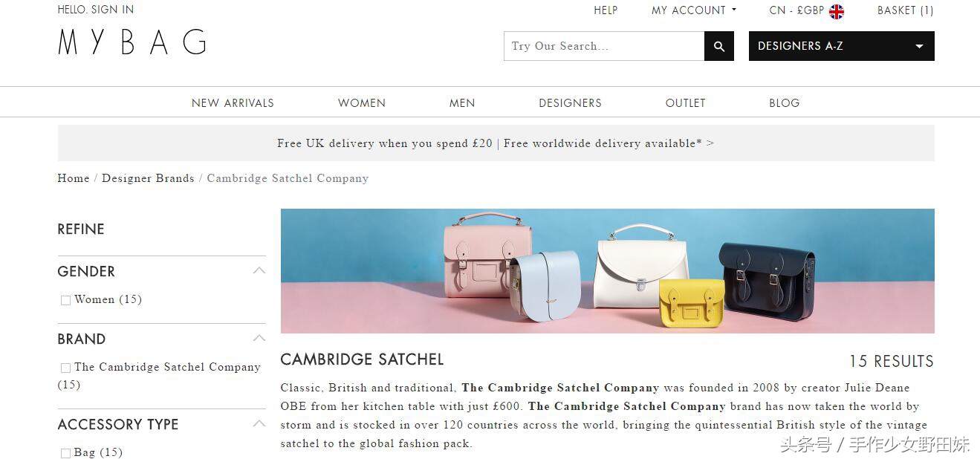Go to the Outlet menu item
Viewport: 980px width, 459px height.
[x=685, y=102]
